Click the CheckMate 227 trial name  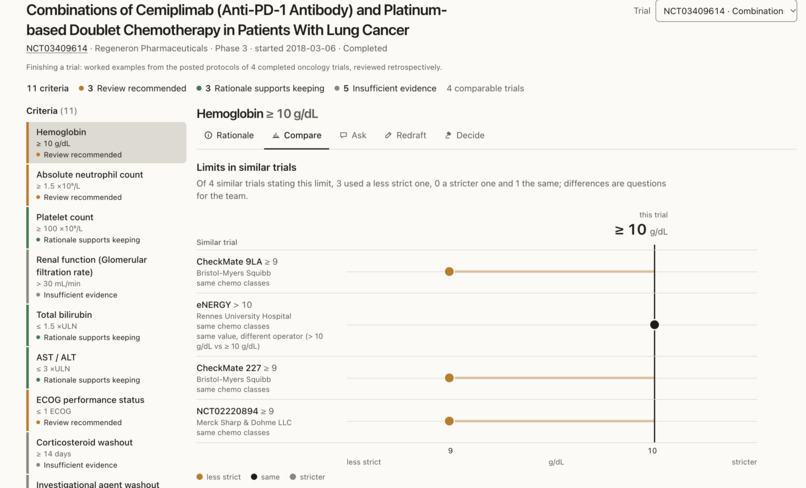pos(229,368)
